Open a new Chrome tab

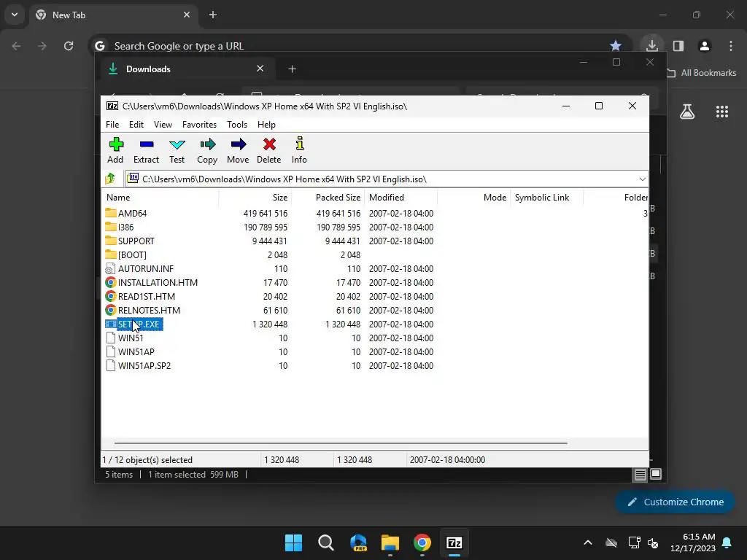coord(213,15)
